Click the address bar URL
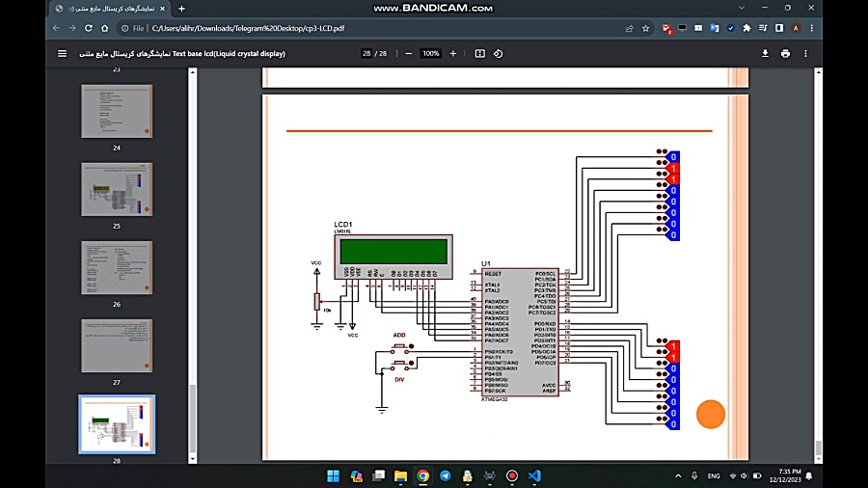Screen dimensions: 868x488 [248, 28]
